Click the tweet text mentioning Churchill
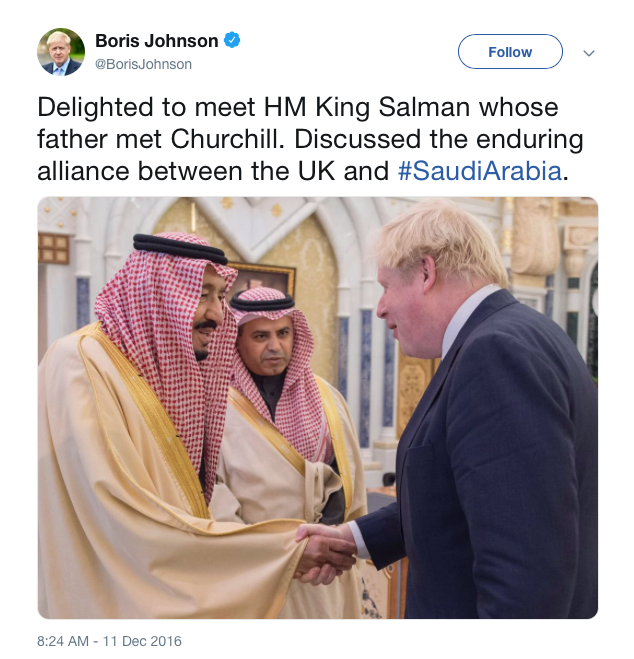This screenshot has width=634, height=659. click(310, 139)
